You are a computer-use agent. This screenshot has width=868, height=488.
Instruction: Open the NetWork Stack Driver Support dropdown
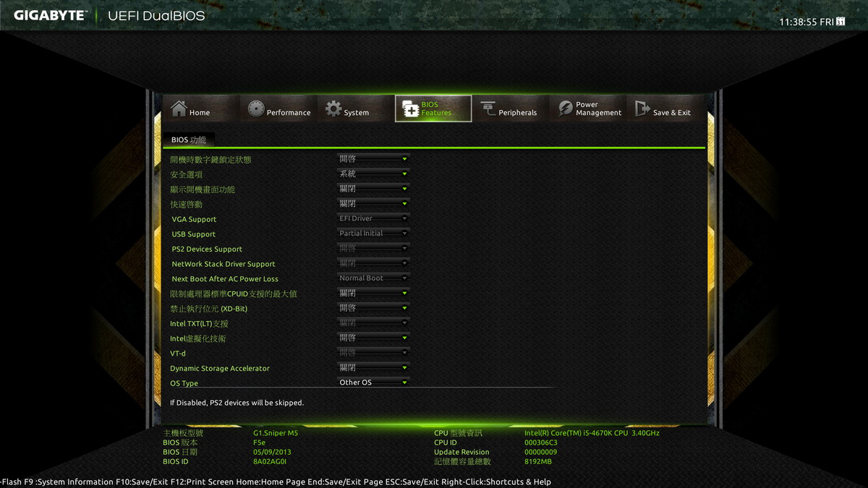373,263
